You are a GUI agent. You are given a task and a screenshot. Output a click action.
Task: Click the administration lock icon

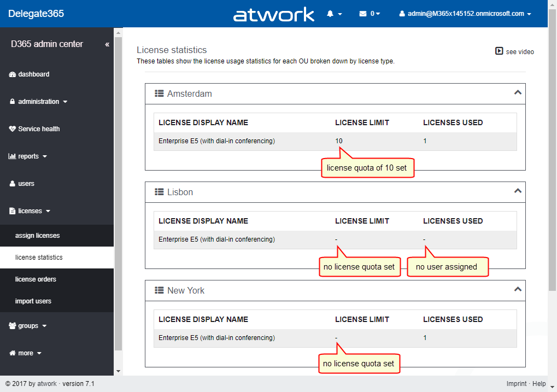pyautogui.click(x=13, y=102)
